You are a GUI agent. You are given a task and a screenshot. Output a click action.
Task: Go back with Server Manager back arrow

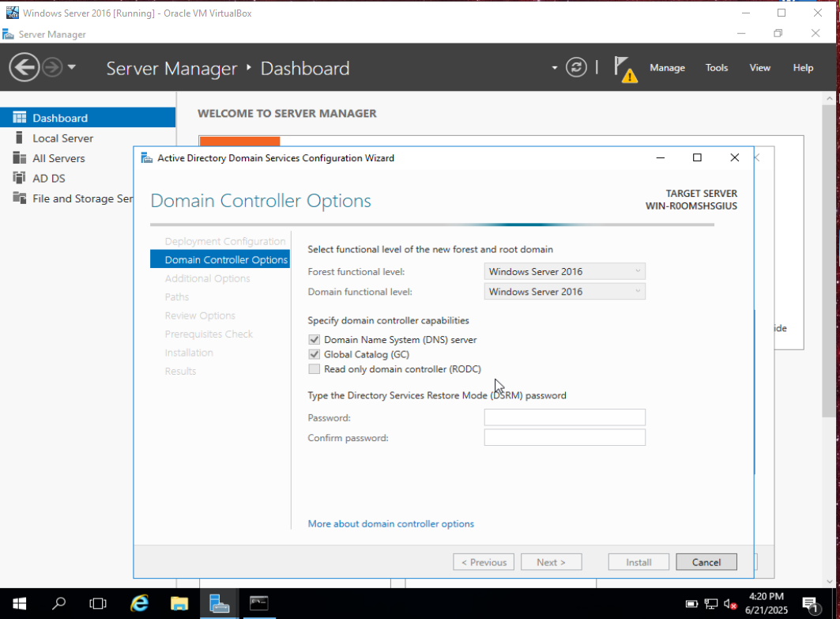(24, 67)
